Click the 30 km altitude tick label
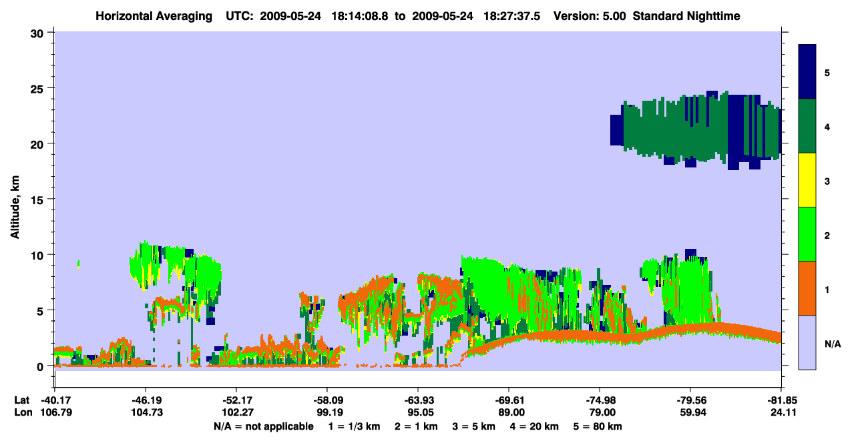 click(37, 33)
